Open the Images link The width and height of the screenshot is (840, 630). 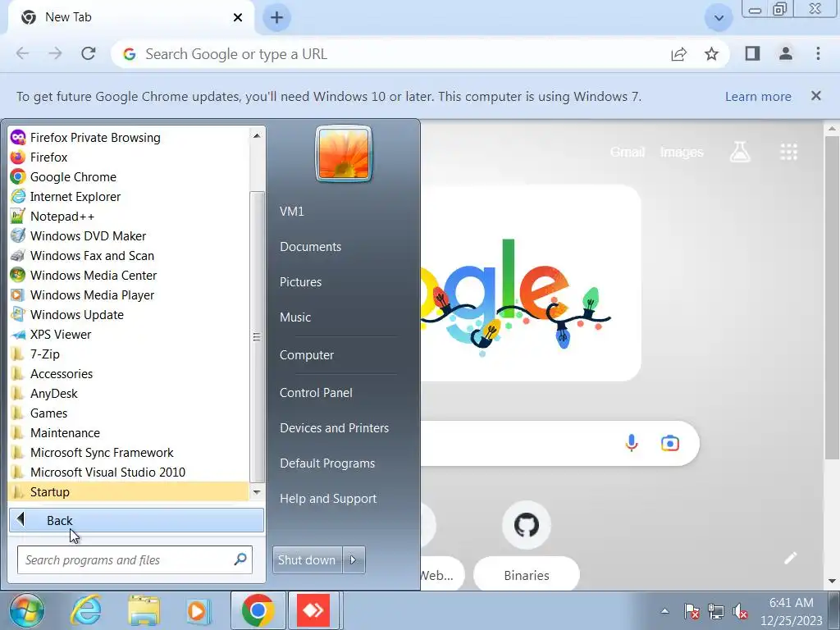(682, 152)
